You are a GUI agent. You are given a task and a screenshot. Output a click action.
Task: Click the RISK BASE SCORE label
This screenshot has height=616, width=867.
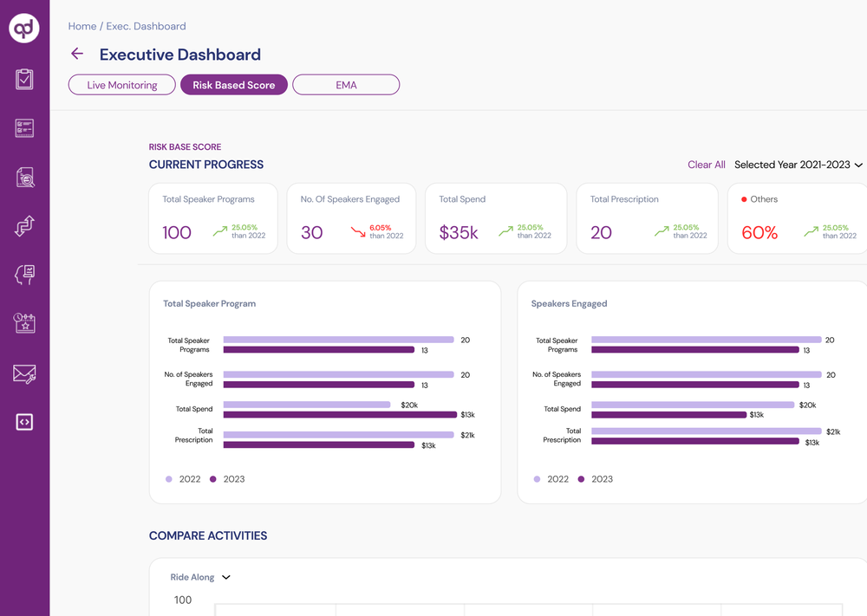click(x=185, y=147)
